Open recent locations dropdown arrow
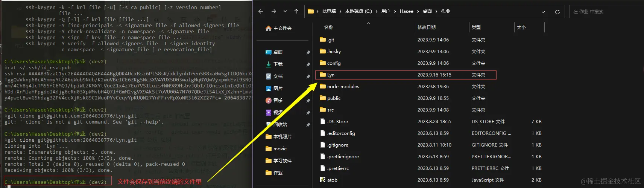The image size is (644, 188). click(285, 11)
